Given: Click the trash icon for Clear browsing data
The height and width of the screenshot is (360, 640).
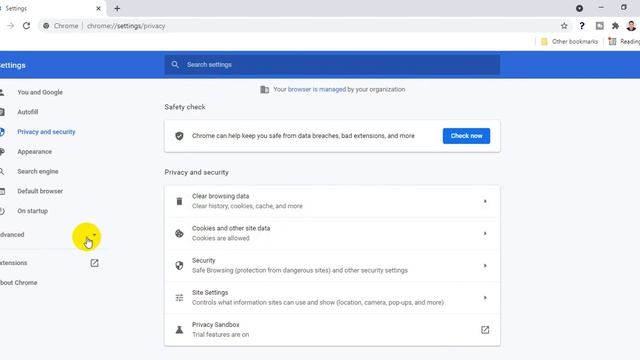Looking at the screenshot, I should (x=179, y=201).
